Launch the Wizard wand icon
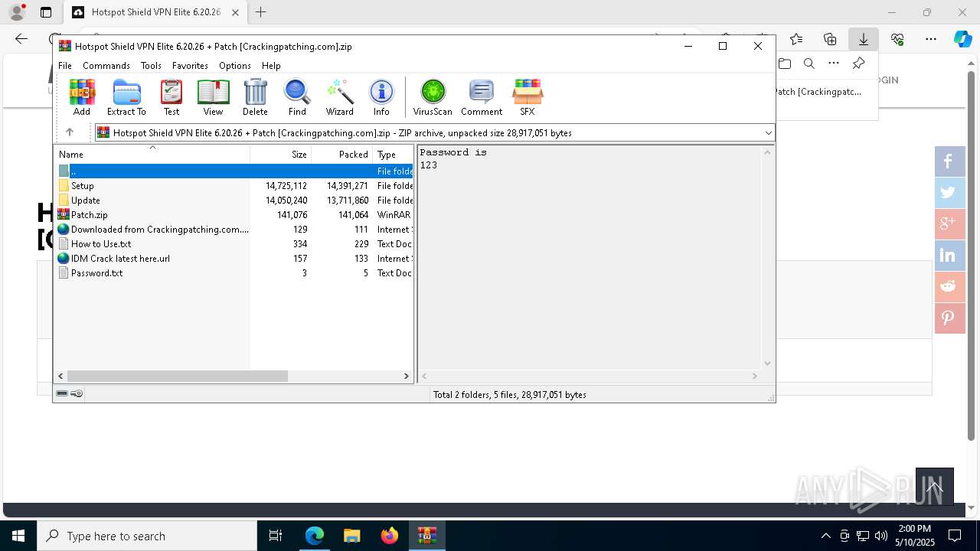 point(339,97)
